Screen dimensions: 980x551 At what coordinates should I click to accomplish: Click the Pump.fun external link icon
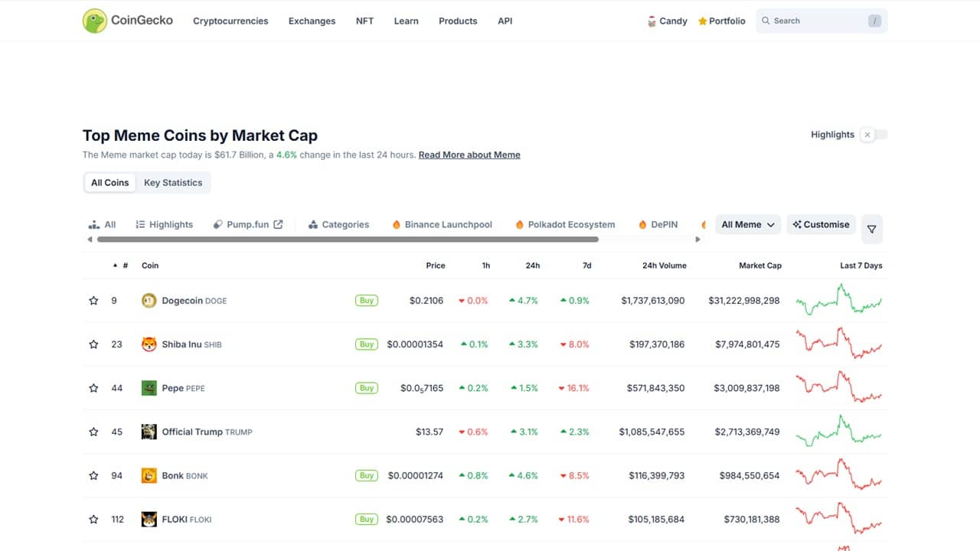tap(278, 224)
